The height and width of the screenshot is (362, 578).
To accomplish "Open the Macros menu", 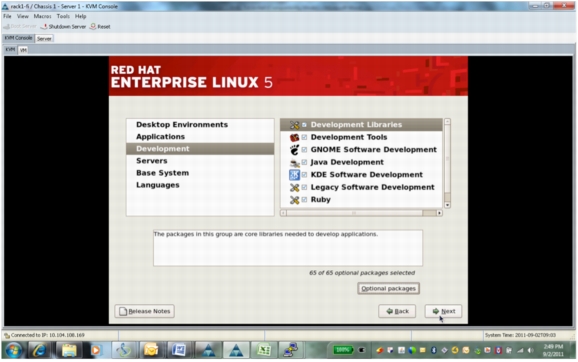I will 42,16.
